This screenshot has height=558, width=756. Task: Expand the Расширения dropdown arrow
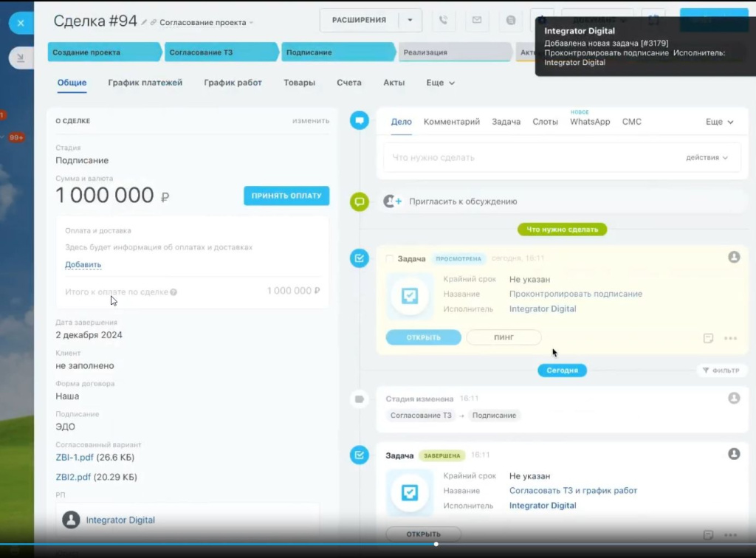click(410, 21)
